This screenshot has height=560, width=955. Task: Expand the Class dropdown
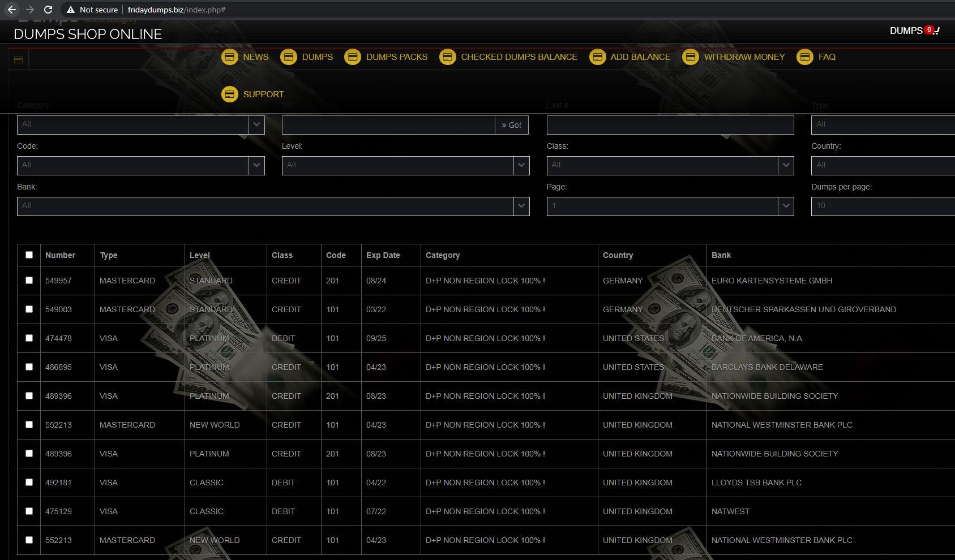pos(670,166)
